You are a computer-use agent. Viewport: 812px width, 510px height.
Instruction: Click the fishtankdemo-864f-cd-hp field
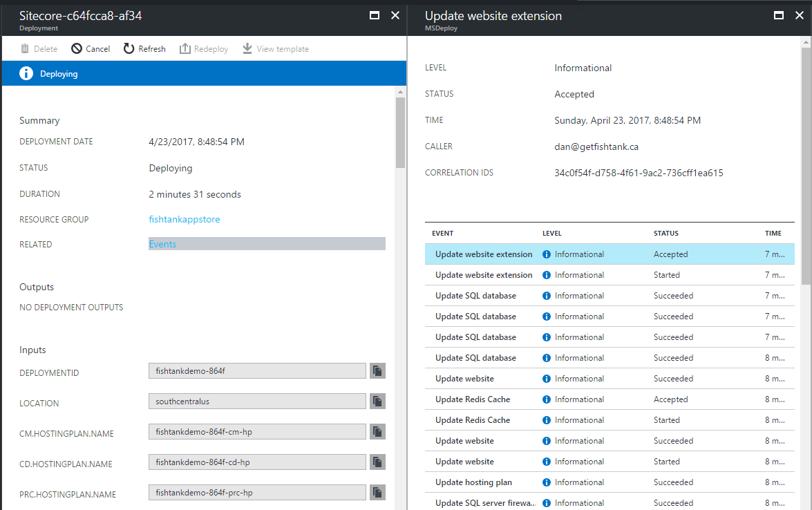[257, 462]
